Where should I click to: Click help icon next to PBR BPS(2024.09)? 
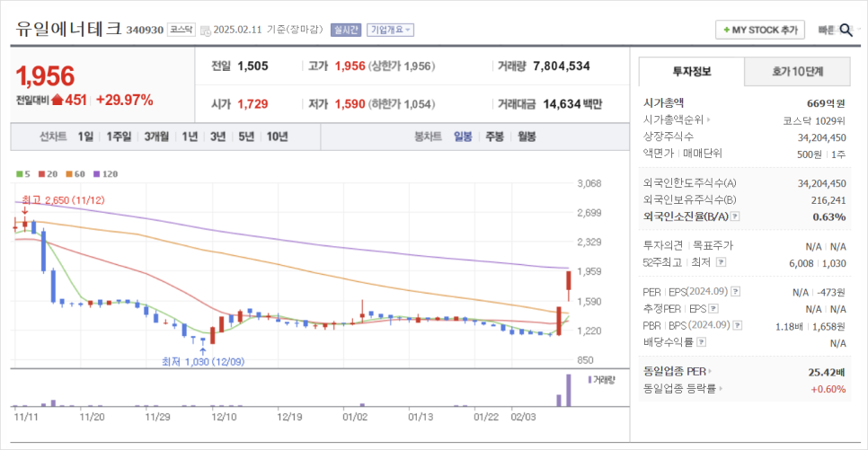(x=738, y=325)
